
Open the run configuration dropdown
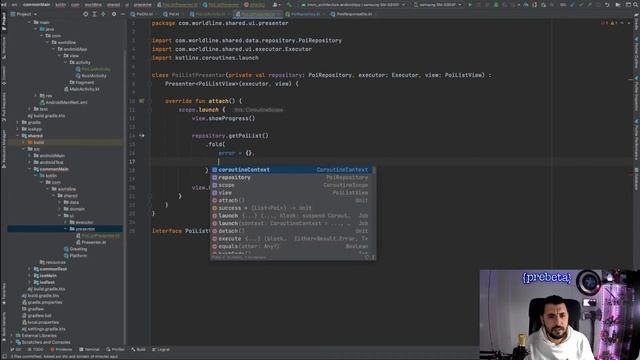pyautogui.click(x=353, y=4)
